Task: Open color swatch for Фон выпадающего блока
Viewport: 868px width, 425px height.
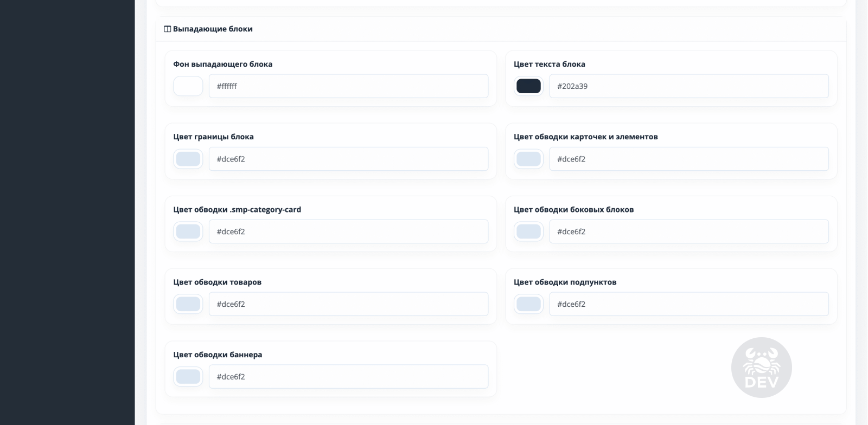Action: (x=188, y=86)
